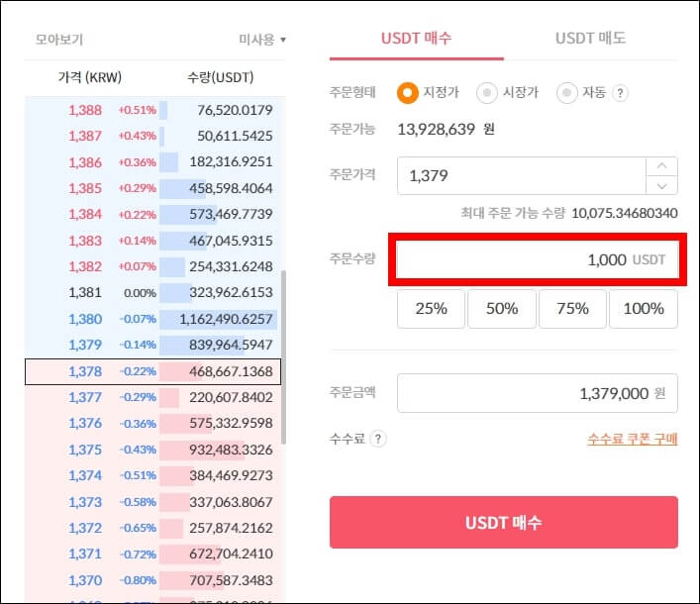Viewport: 700px width, 604px height.
Task: Open the 미사용 grouping dropdown
Action: coord(262,40)
